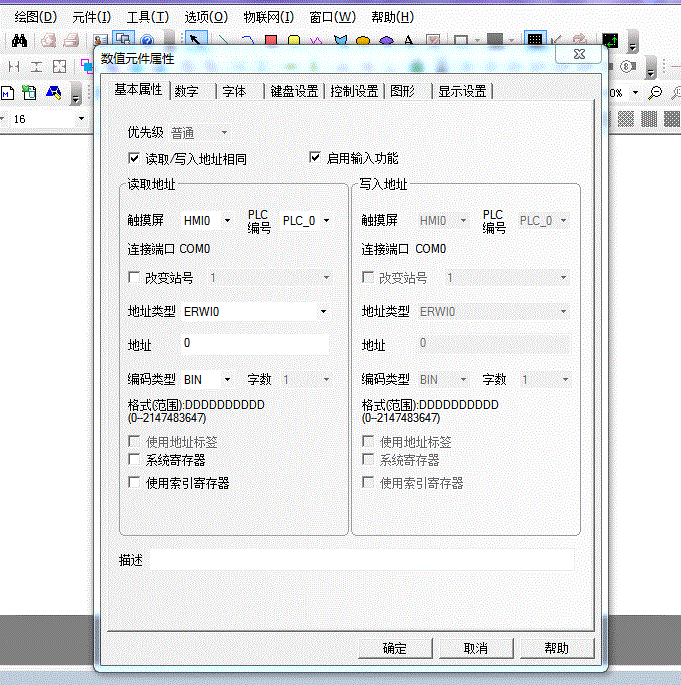
Task: Click the 描述 description text field
Action: [362, 560]
